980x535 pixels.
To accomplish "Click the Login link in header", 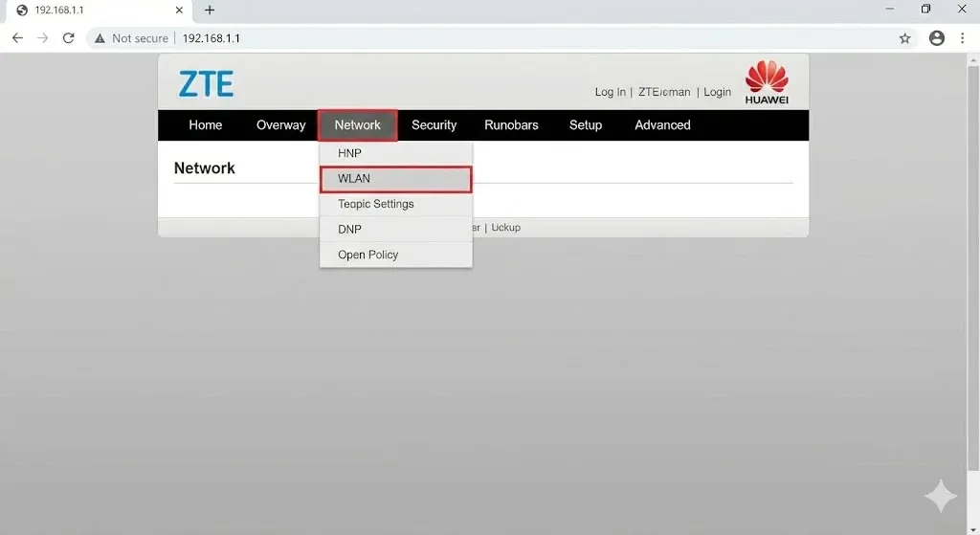I will [717, 92].
